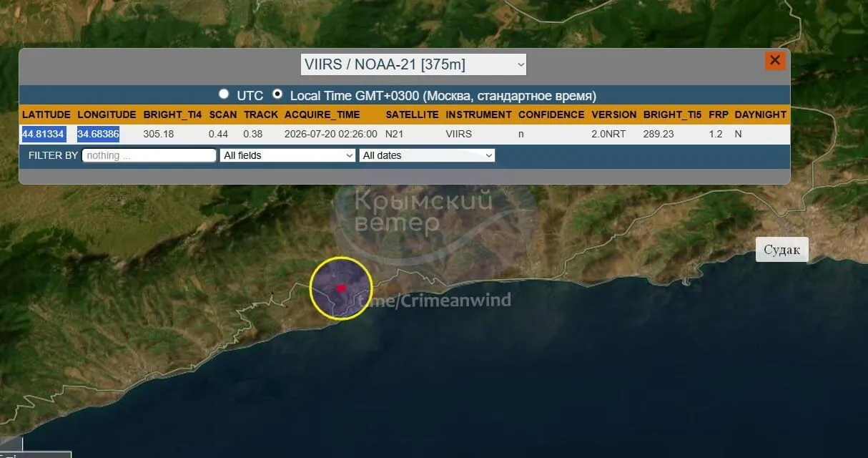Sort by the SCAN column header
Viewport: 868px width, 458px height.
(x=223, y=114)
